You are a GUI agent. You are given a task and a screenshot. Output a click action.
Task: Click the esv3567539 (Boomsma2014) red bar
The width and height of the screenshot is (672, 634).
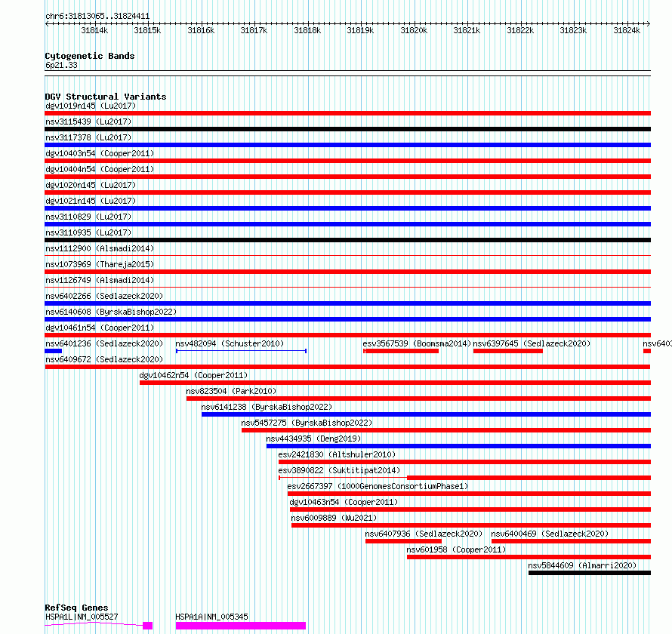(401, 351)
